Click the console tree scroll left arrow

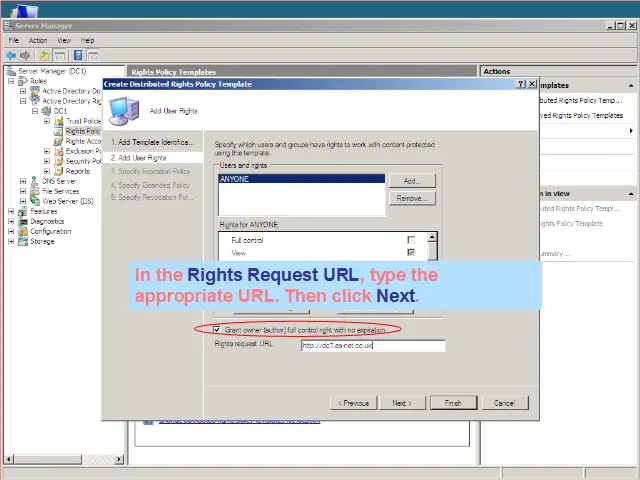tap(9, 459)
